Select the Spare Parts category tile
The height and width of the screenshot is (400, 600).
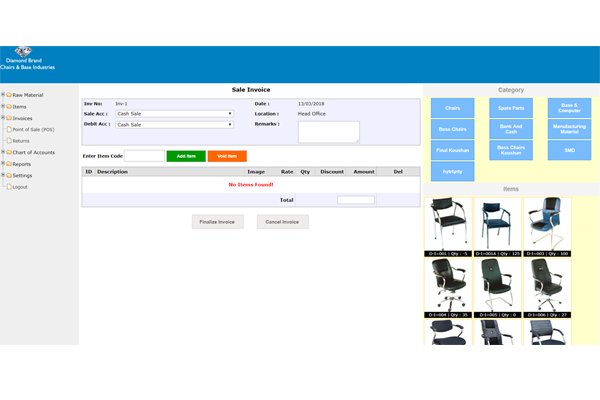[511, 107]
